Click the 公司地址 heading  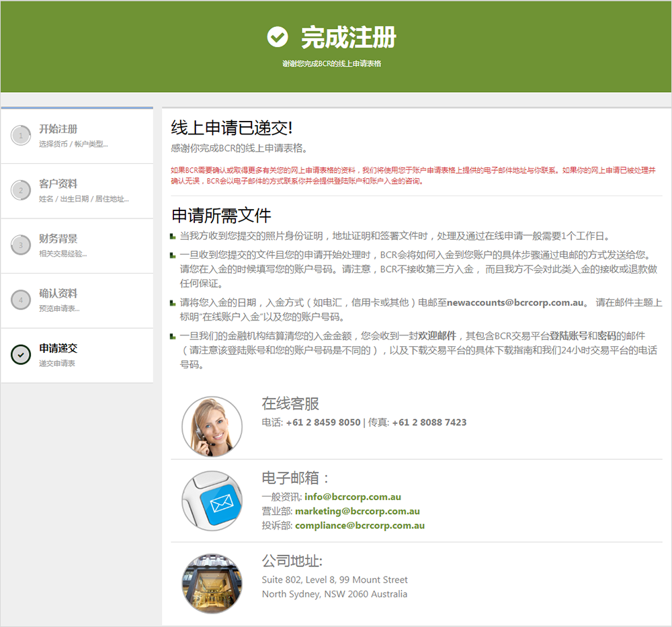pos(292,560)
